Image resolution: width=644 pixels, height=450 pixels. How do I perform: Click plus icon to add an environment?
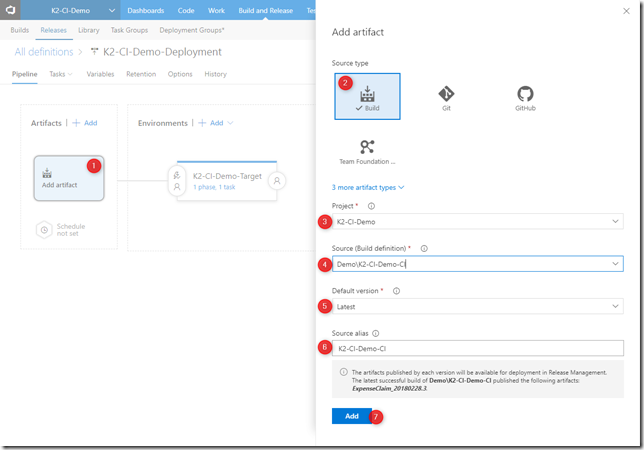(x=202, y=123)
